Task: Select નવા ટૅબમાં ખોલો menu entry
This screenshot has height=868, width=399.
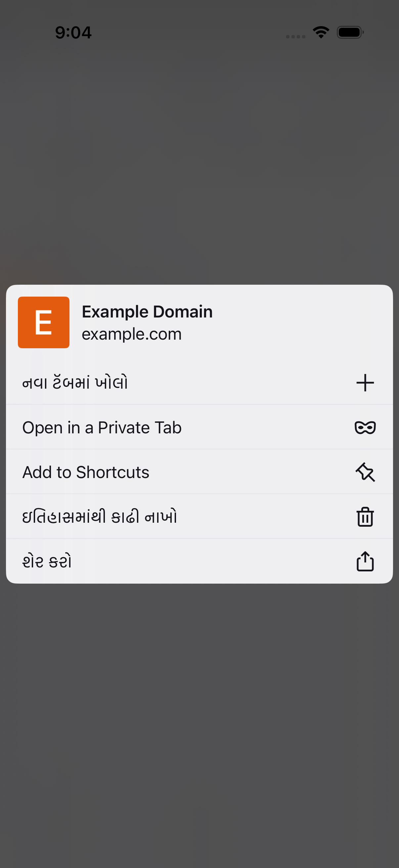Action: [199, 383]
